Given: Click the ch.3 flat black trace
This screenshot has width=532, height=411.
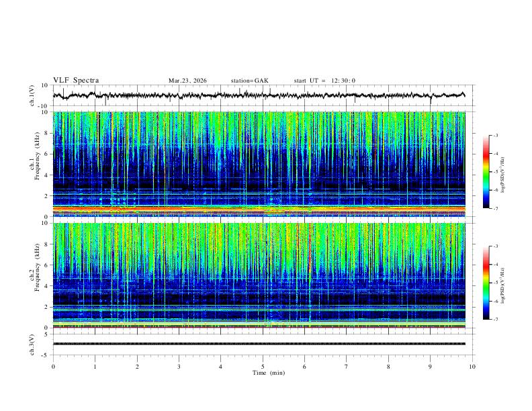Looking at the screenshot, I should pyautogui.click(x=259, y=344).
